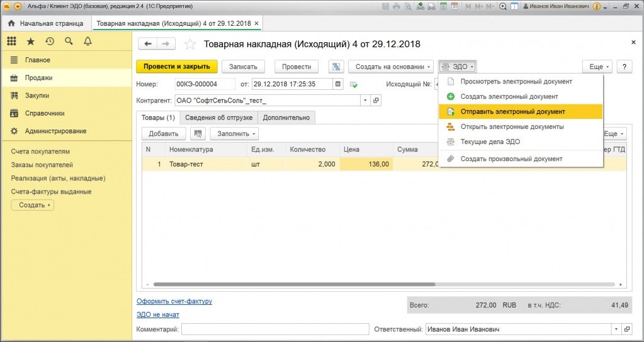Expand the Создать на основании dropdown
644x342 pixels.
[394, 67]
